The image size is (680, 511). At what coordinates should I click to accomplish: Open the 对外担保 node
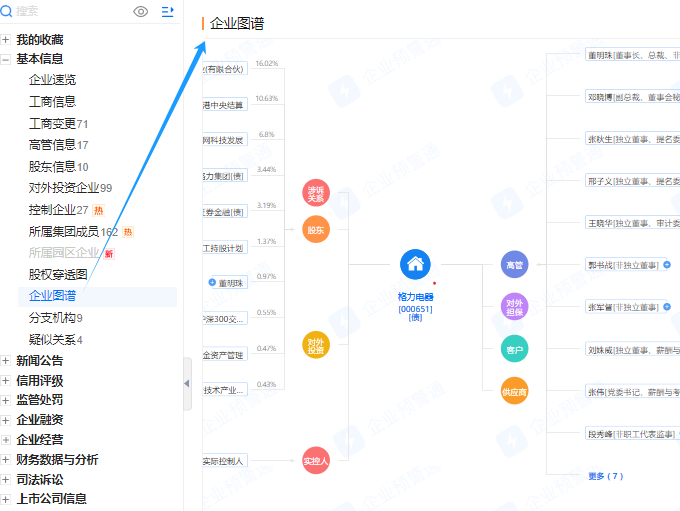(x=514, y=307)
